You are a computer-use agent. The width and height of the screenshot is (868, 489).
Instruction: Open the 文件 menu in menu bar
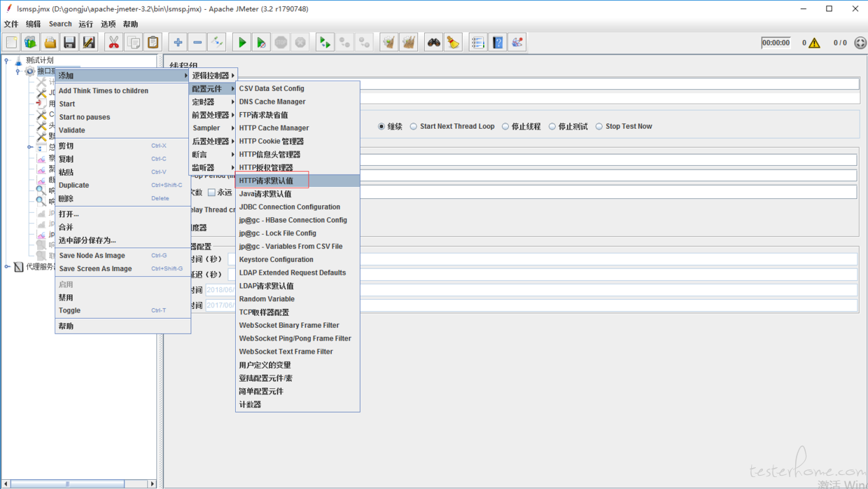(11, 24)
